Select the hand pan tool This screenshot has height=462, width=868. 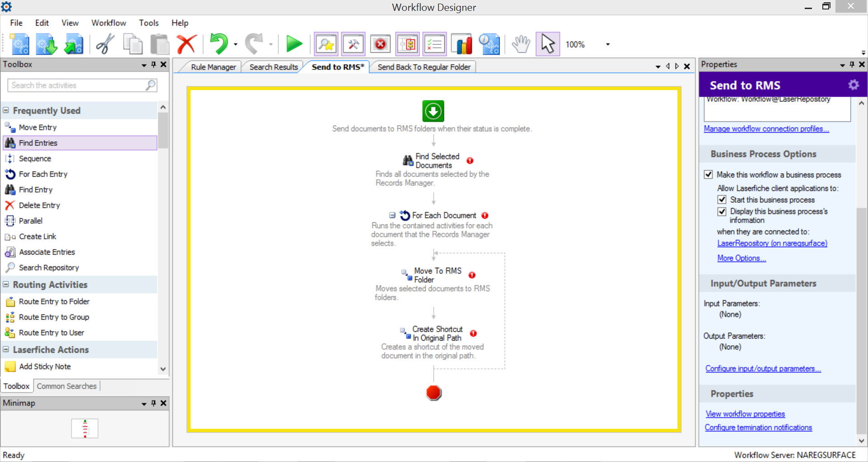[521, 44]
